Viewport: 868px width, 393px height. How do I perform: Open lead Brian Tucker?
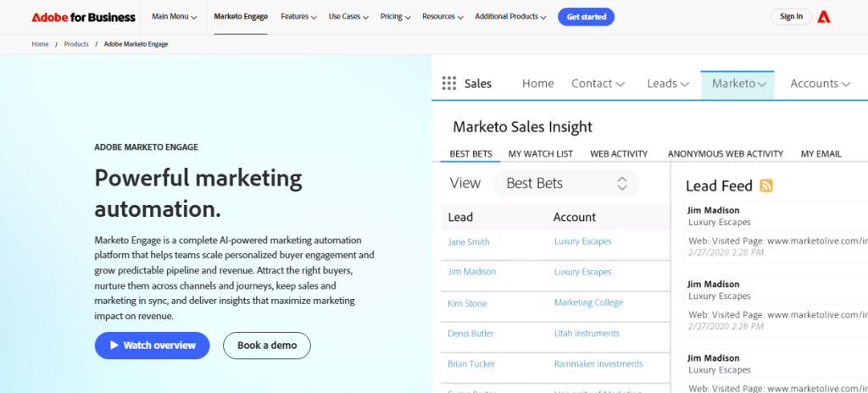[x=471, y=363]
